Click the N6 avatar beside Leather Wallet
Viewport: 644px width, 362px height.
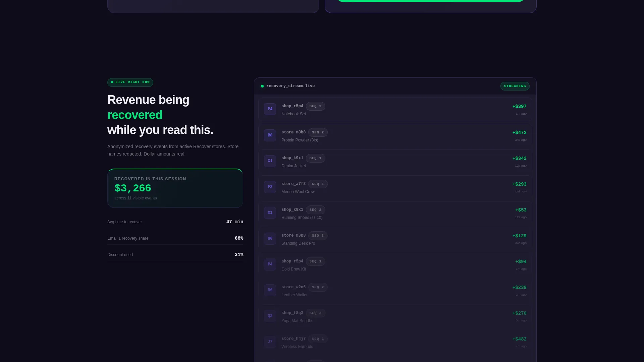pyautogui.click(x=270, y=290)
